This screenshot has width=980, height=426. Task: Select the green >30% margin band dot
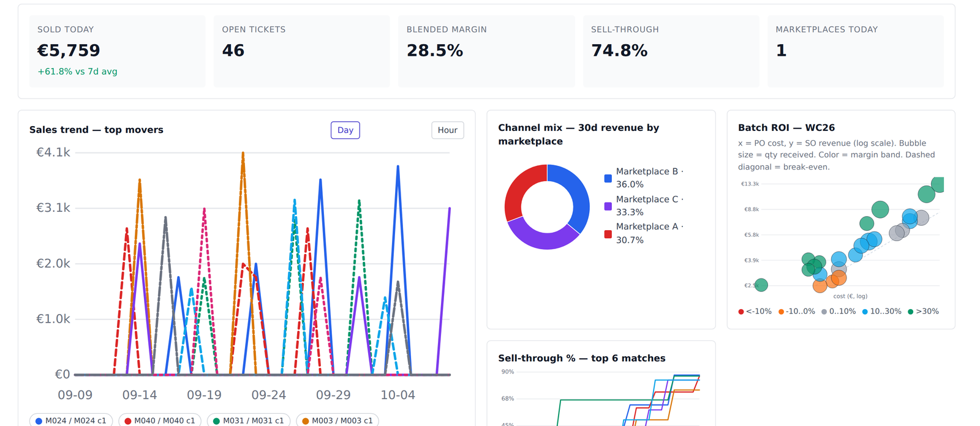pyautogui.click(x=911, y=312)
